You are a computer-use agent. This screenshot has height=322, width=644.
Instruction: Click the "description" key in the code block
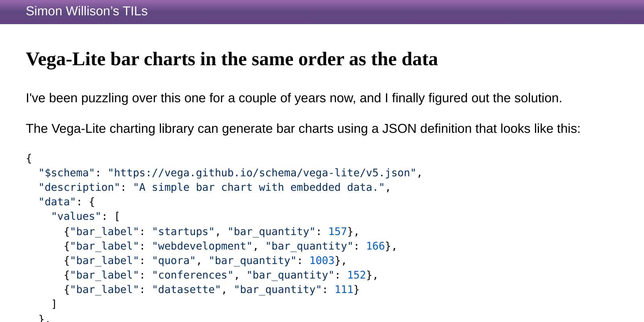pyautogui.click(x=80, y=187)
